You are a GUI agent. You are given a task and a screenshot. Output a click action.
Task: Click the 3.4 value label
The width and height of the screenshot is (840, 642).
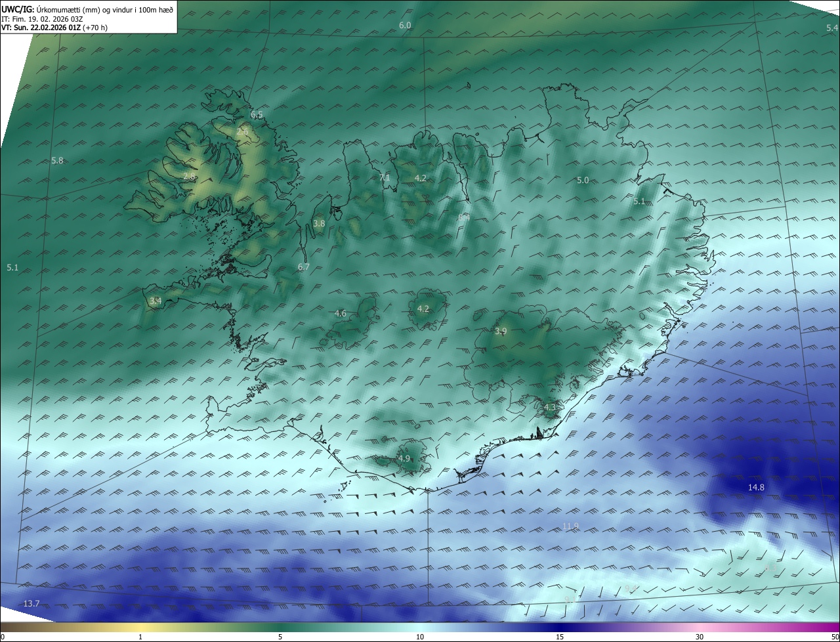click(155, 301)
